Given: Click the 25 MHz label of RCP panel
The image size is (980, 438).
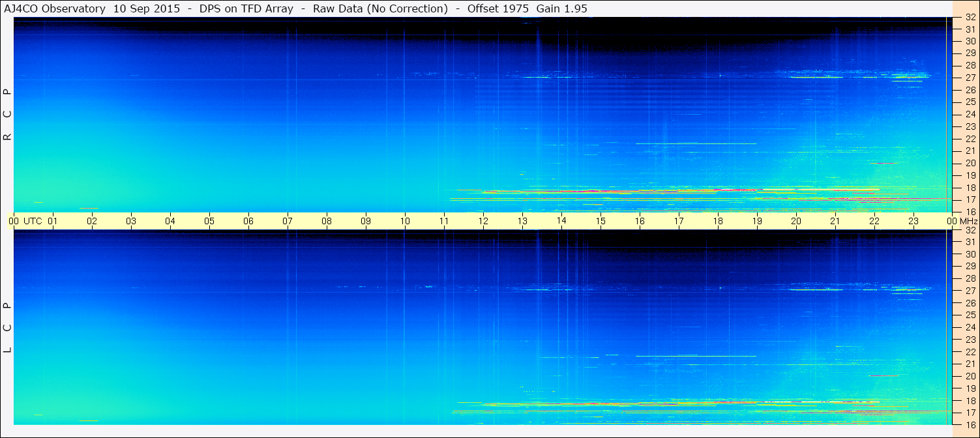Looking at the screenshot, I should pyautogui.click(x=970, y=102).
